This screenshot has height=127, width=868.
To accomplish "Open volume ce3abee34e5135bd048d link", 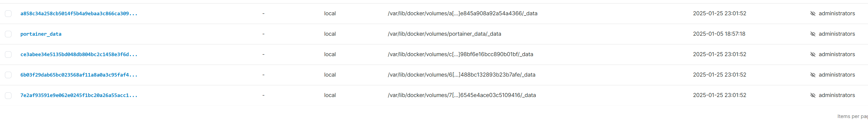I will [79, 55].
